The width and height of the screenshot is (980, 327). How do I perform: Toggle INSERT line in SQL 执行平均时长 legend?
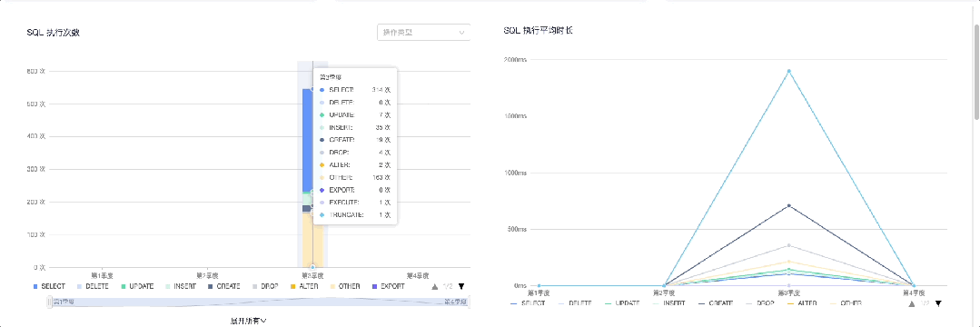coord(668,303)
